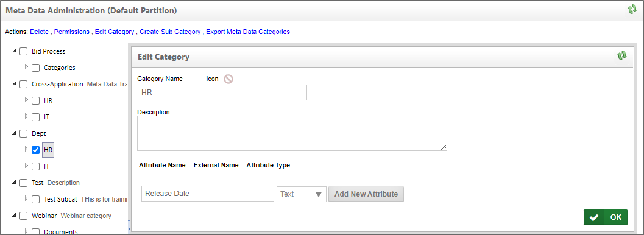This screenshot has height=235, width=644.
Task: Collapse the Webinar category node
Action: tap(15, 215)
